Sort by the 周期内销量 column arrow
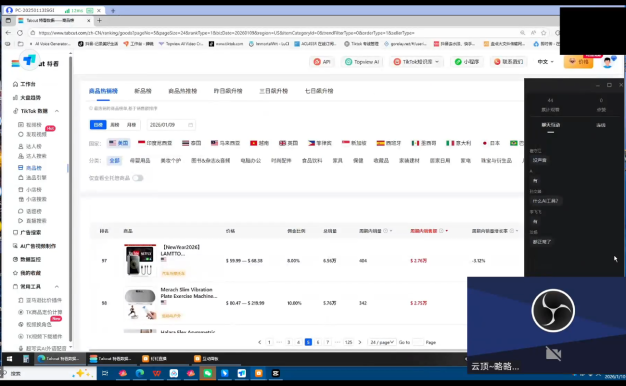 coord(391,231)
